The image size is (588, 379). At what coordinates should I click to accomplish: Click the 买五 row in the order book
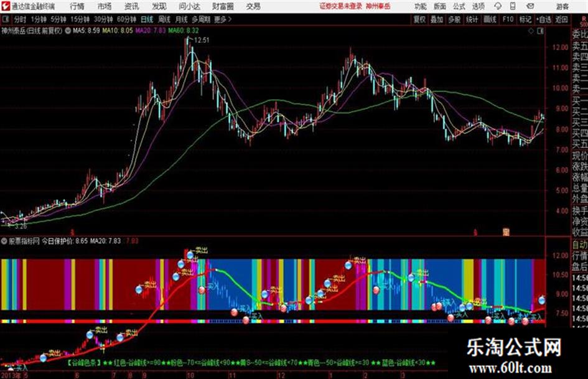[x=580, y=144]
